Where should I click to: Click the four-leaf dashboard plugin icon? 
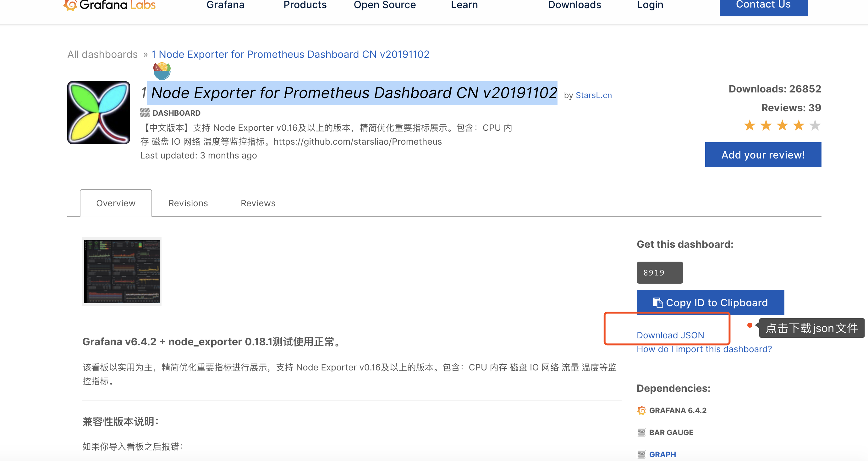coord(98,112)
